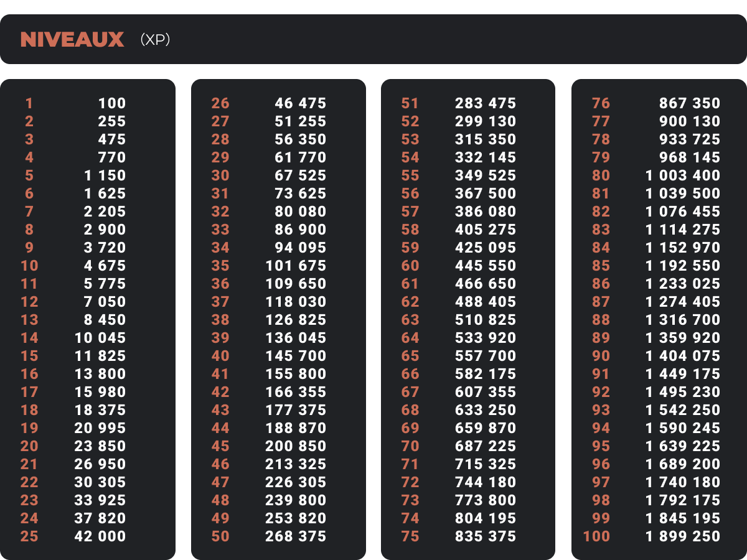Select the level 50 row number
Image resolution: width=747 pixels, height=560 pixels.
[220, 536]
